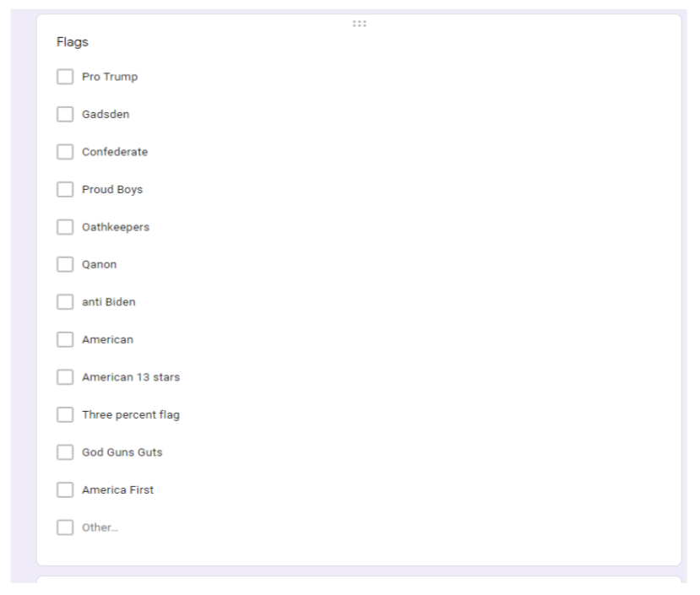This screenshot has width=700, height=595.
Task: Check the Pro Trump checkbox
Action: pyautogui.click(x=66, y=75)
